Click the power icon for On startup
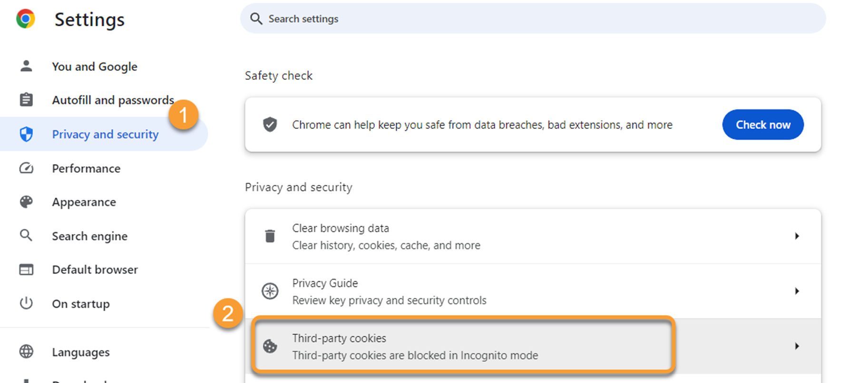Image resolution: width=868 pixels, height=383 pixels. [26, 303]
